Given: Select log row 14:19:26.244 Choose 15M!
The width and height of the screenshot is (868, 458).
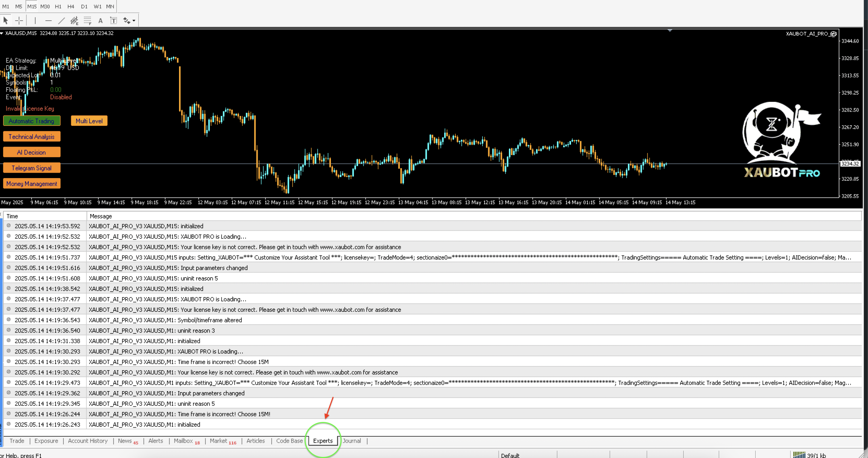Looking at the screenshot, I should click(433, 414).
